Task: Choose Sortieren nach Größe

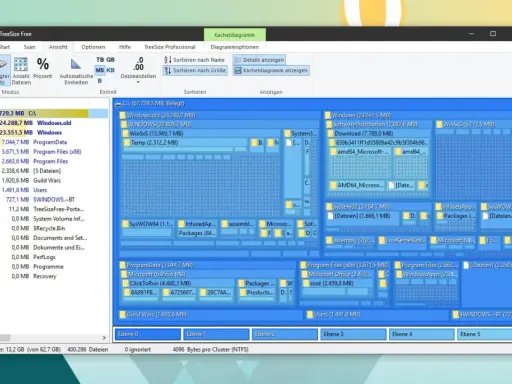Action: click(x=195, y=70)
